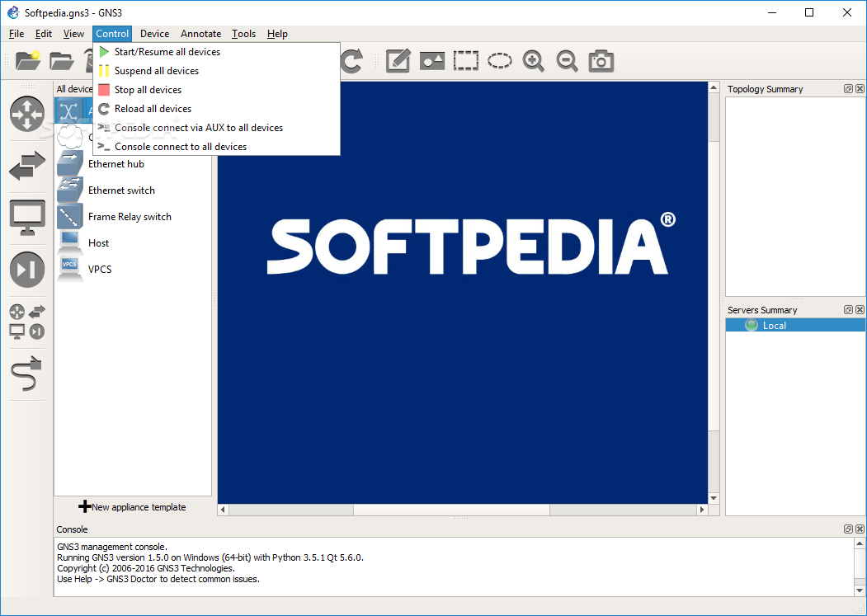Float the Console panel

[x=848, y=529]
